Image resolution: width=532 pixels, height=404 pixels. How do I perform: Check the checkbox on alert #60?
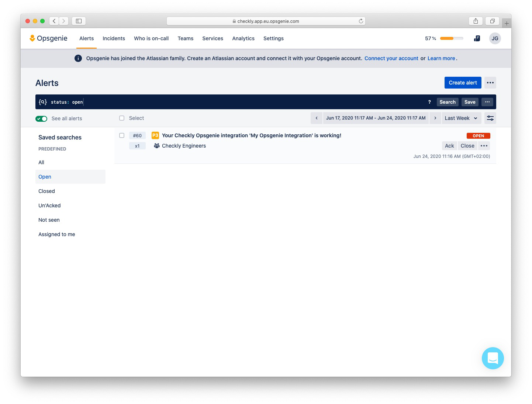click(122, 135)
